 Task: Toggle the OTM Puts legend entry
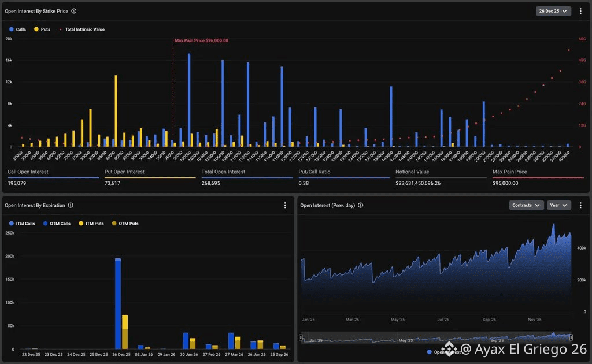tap(125, 224)
